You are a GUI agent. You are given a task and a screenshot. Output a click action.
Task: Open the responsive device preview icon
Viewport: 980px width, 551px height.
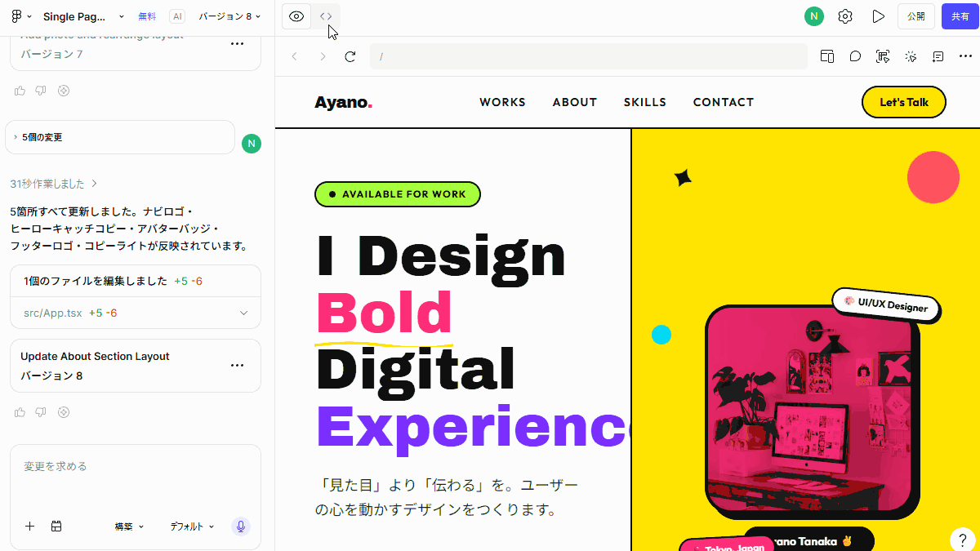pos(827,56)
